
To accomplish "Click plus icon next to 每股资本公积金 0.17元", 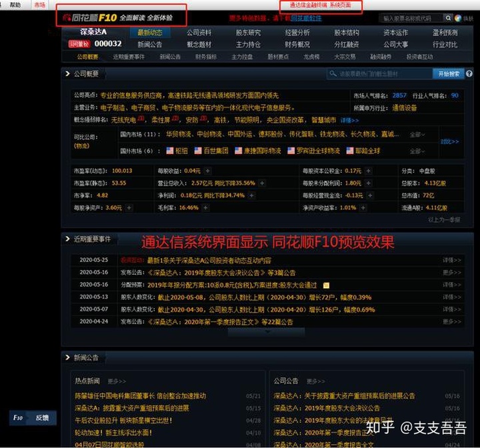I will (369, 171).
